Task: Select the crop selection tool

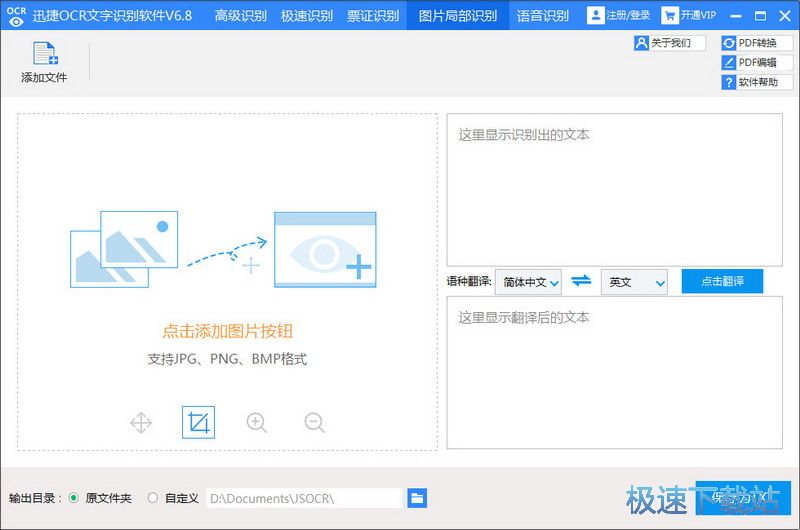Action: tap(199, 423)
